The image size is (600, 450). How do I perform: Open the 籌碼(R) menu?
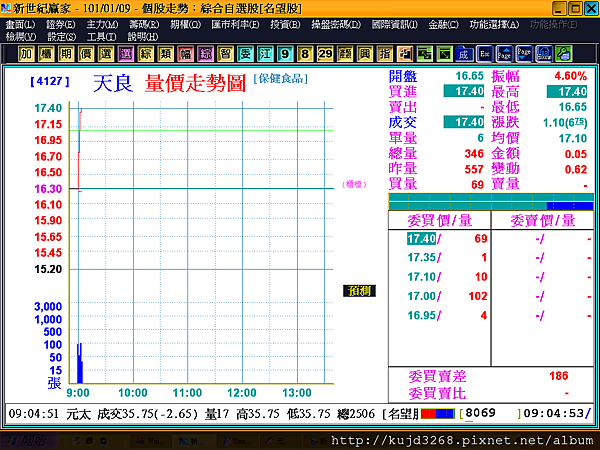144,25
